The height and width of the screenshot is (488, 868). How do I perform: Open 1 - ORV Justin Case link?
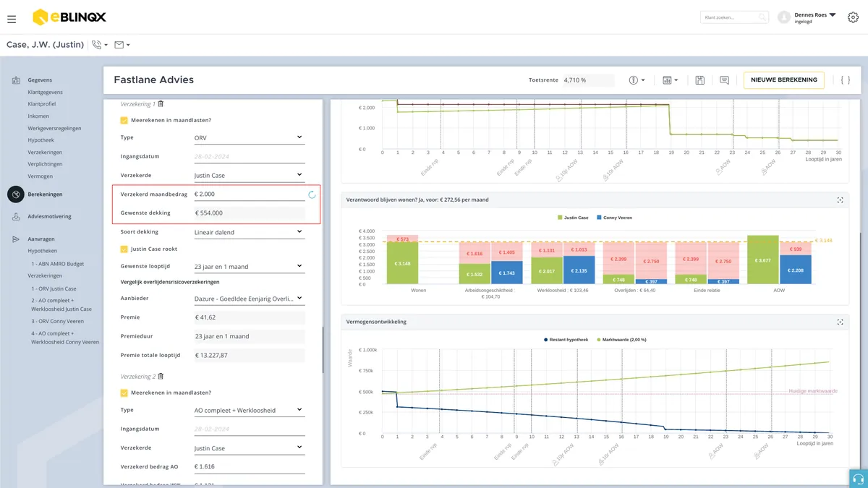(54, 288)
